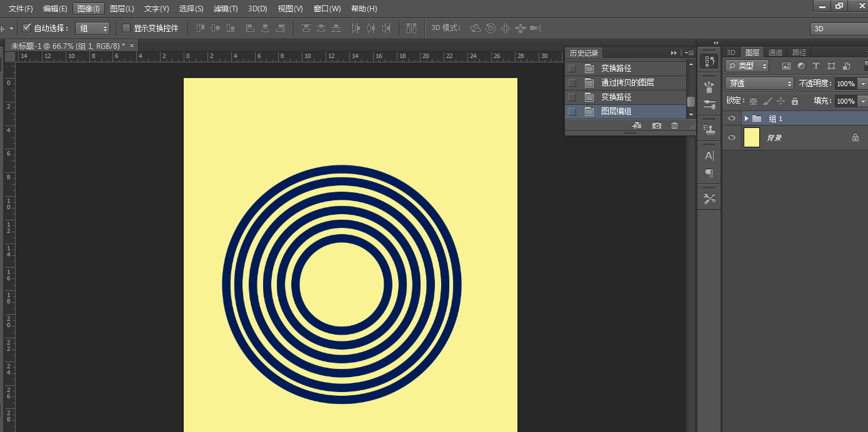Click the align top edges icon

tap(201, 28)
